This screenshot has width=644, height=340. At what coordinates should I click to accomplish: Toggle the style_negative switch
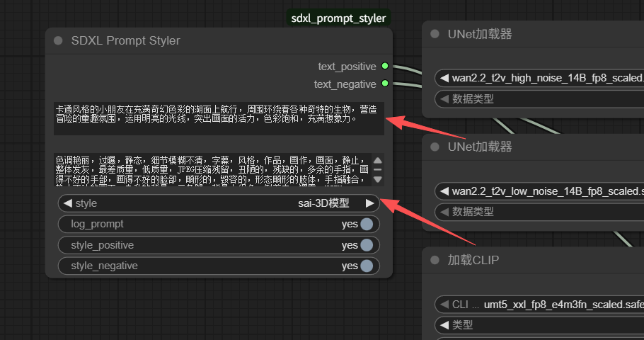[x=366, y=266]
